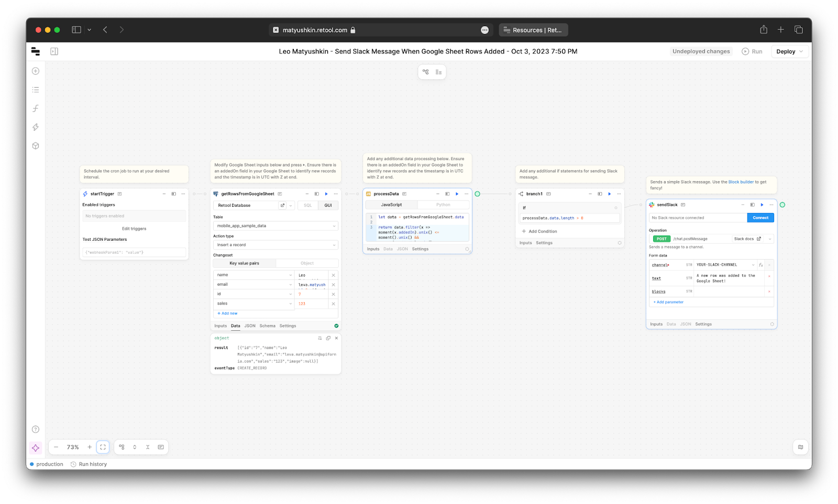This screenshot has height=504, width=838.
Task: Open the triggers lightning icon in left sidebar
Action: coord(36,127)
